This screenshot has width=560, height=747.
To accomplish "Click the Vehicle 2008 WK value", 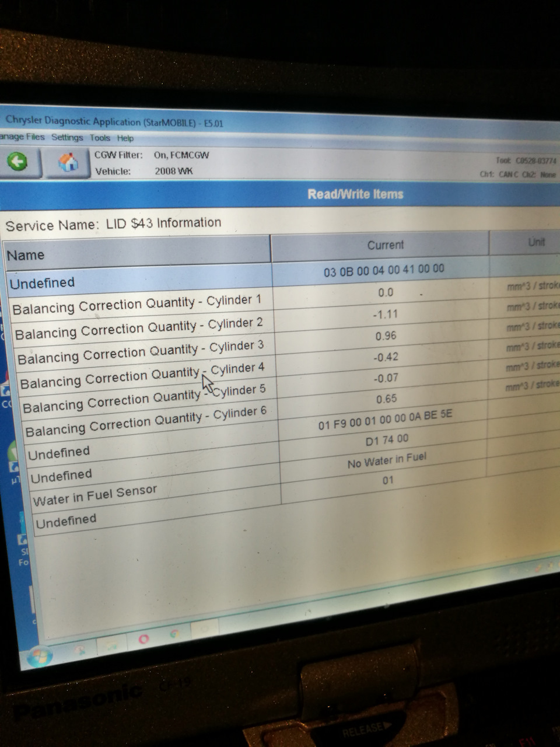I will point(173,172).
